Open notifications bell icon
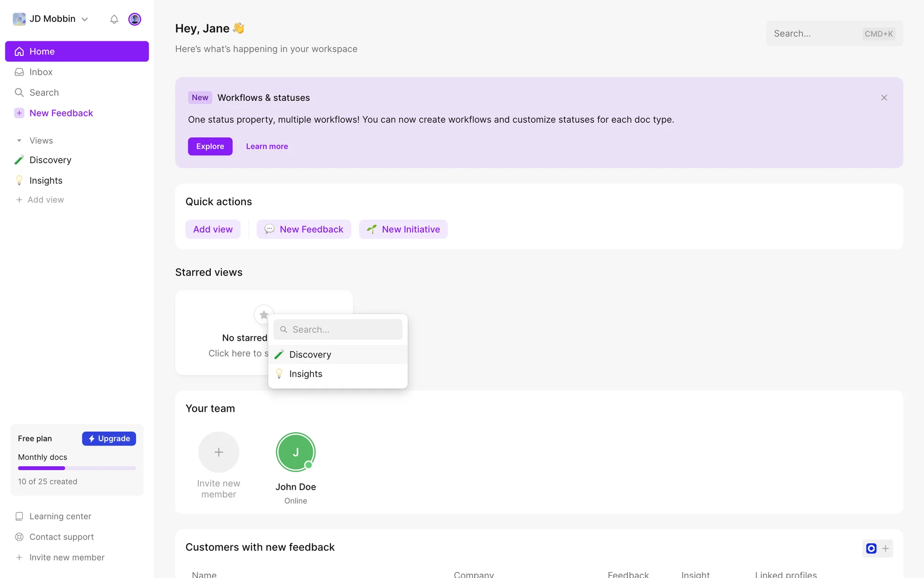Viewport: 924px width, 578px height. pyautogui.click(x=114, y=19)
